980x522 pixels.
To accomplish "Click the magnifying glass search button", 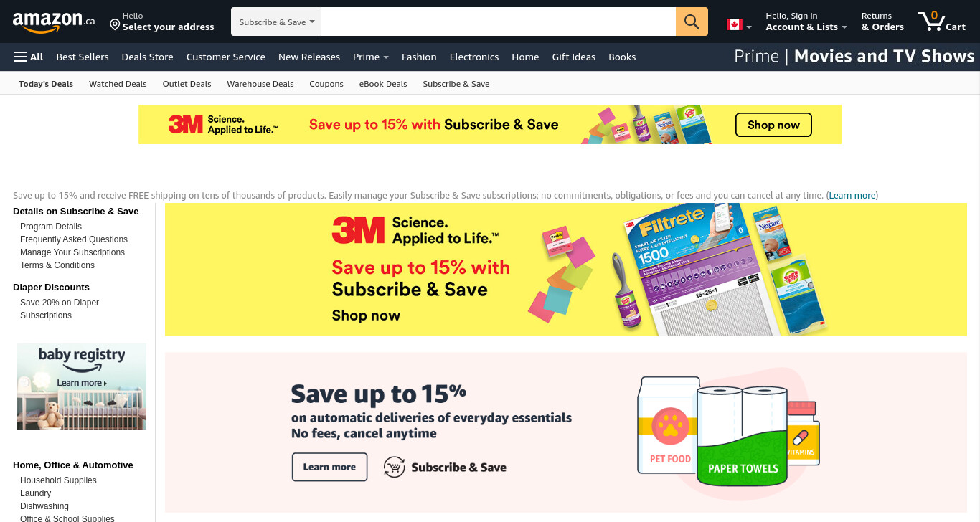I will (x=692, y=22).
